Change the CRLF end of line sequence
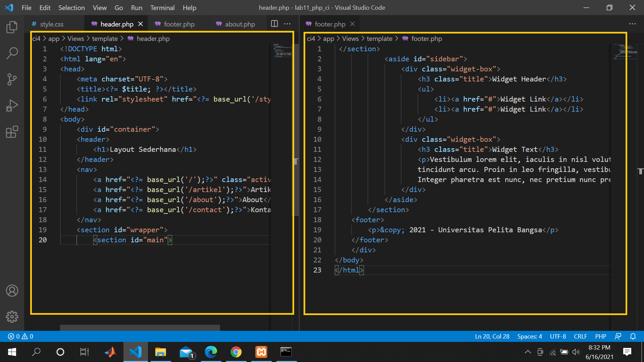Image resolution: width=644 pixels, height=362 pixels. point(580,336)
